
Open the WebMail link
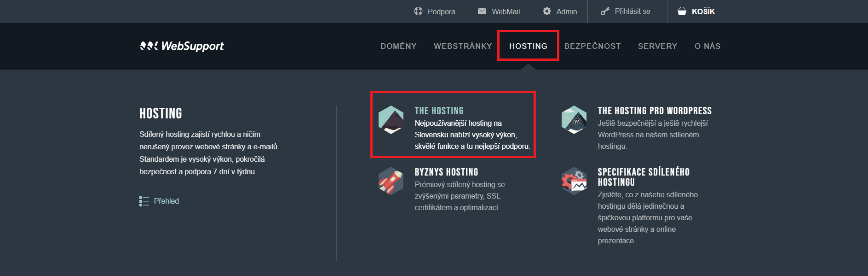(x=506, y=12)
